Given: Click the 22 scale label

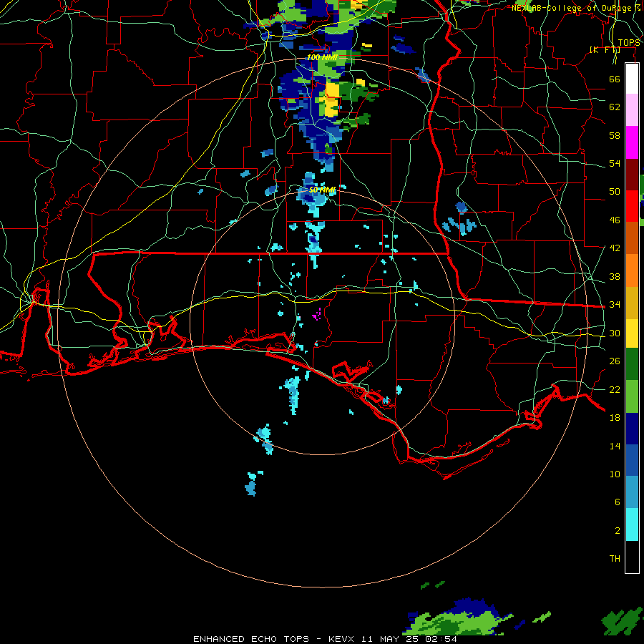Looking at the screenshot, I should pyautogui.click(x=615, y=389).
